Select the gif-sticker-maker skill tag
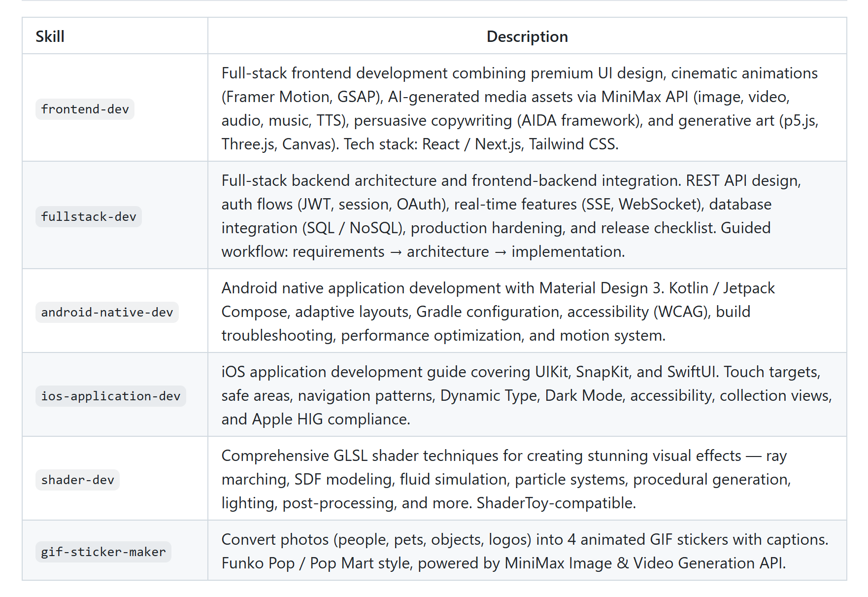The width and height of the screenshot is (868, 597). (103, 552)
